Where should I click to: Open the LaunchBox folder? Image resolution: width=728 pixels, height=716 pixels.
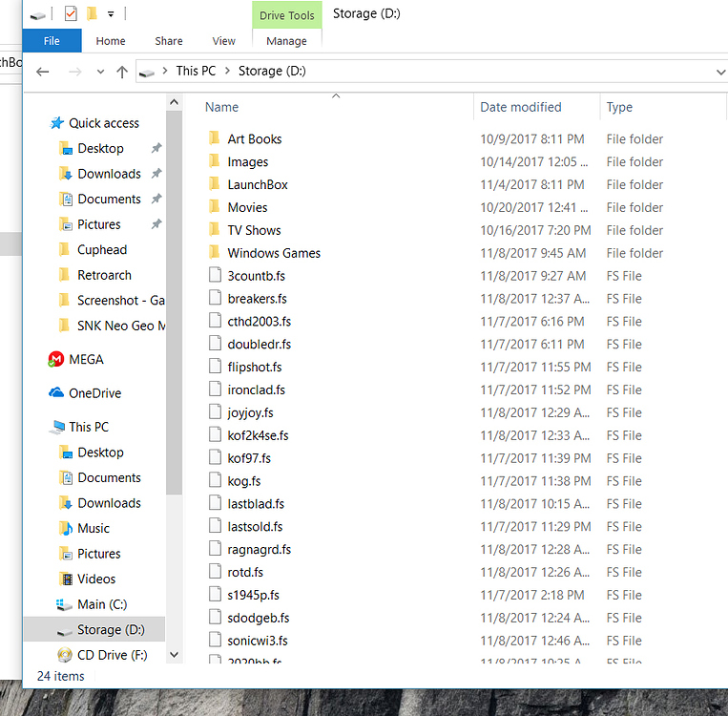[x=257, y=184]
